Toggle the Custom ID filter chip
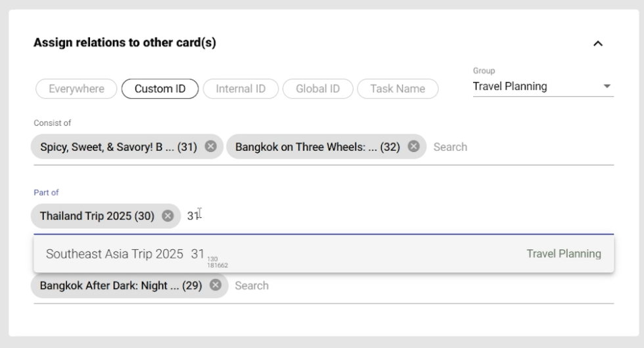Viewport: 644px width, 348px height. pos(160,89)
